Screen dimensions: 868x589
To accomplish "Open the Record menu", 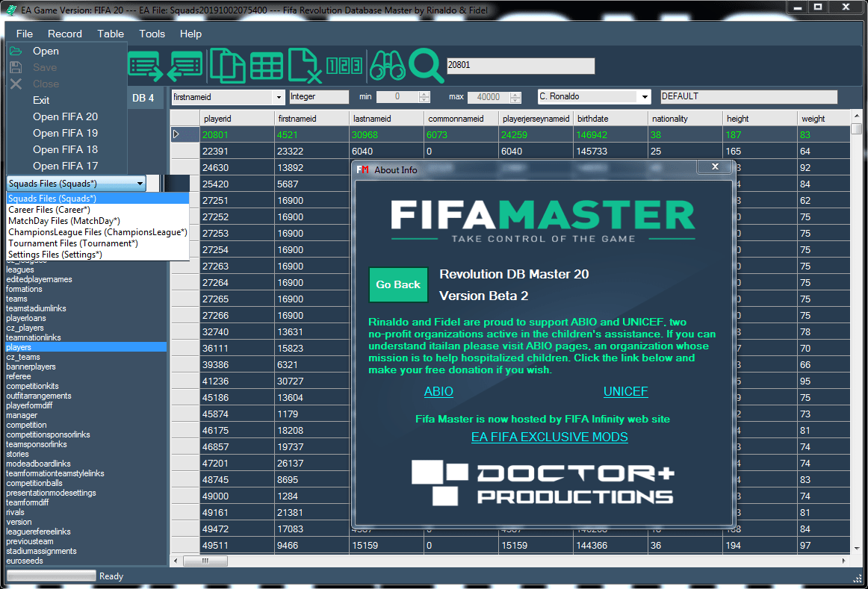I will (65, 34).
